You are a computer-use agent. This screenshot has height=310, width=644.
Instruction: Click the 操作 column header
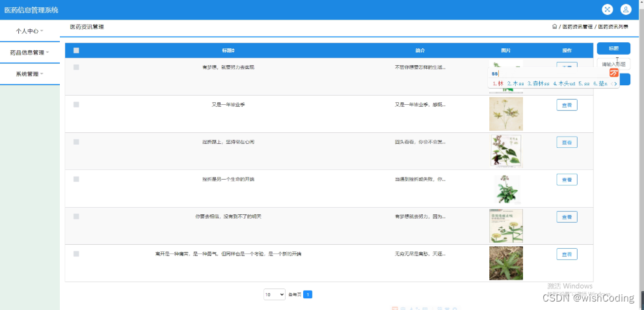coord(567,51)
